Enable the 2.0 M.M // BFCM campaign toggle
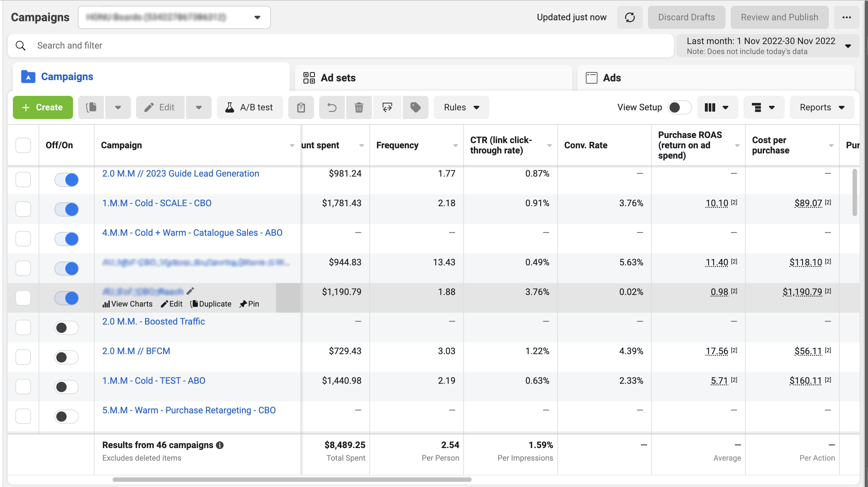This screenshot has height=487, width=868. [x=66, y=357]
